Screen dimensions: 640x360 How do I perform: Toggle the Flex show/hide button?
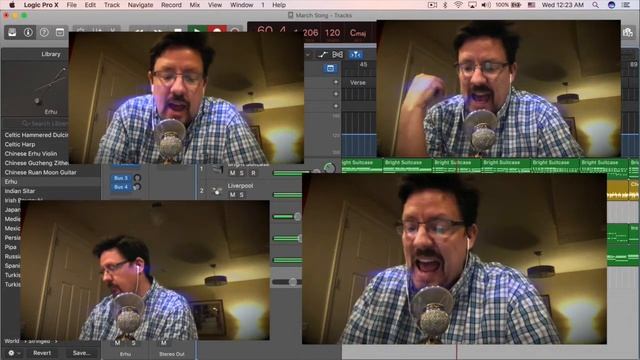[338, 54]
